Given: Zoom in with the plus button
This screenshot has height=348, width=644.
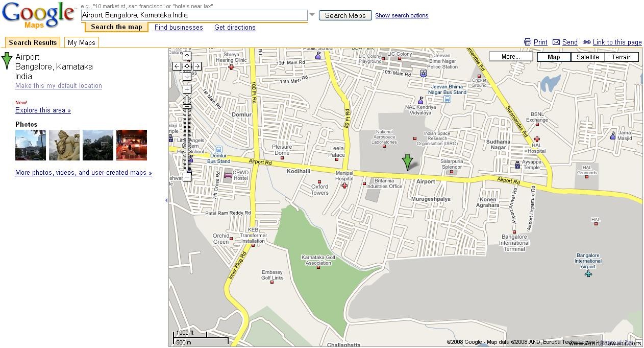Looking at the screenshot, I should click(187, 89).
